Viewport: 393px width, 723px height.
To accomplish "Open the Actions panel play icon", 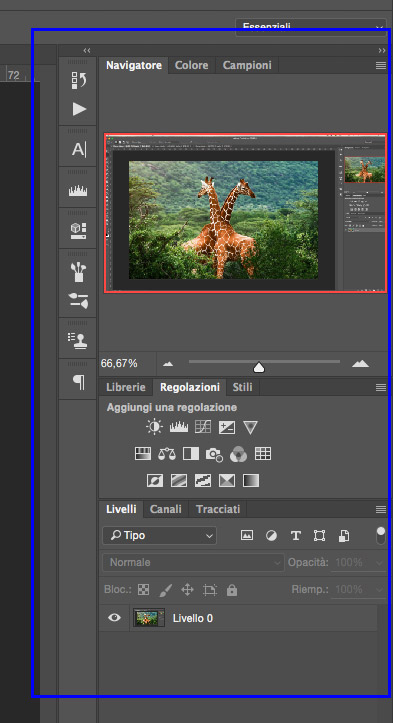I will tap(79, 109).
